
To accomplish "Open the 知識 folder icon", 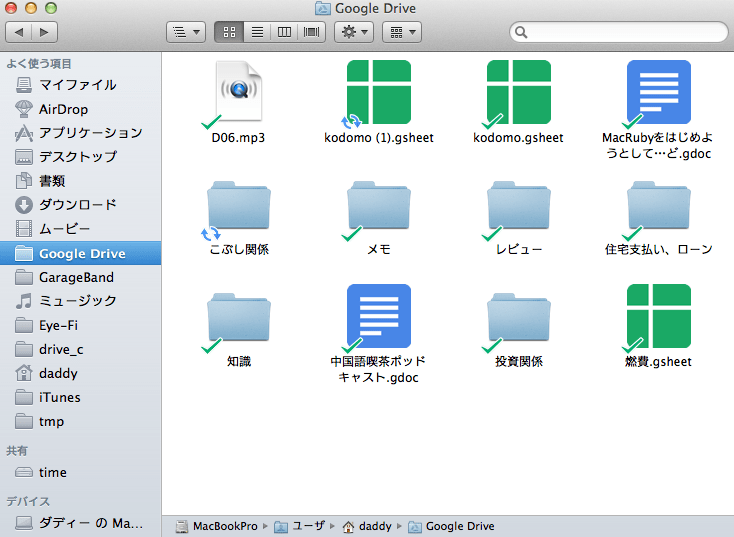I will [x=239, y=317].
